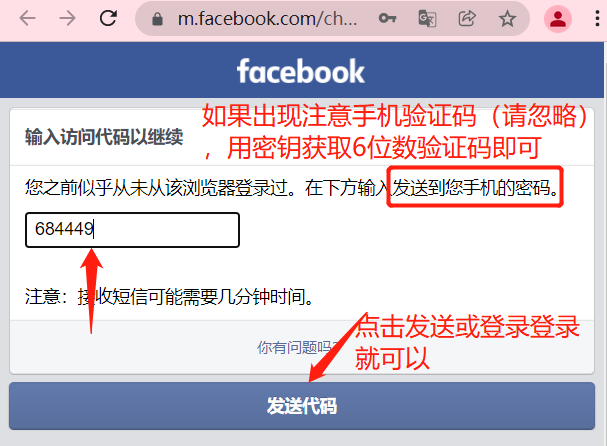This screenshot has width=607, height=446.
Task: Open the browser three-dot menu
Action: click(x=597, y=19)
